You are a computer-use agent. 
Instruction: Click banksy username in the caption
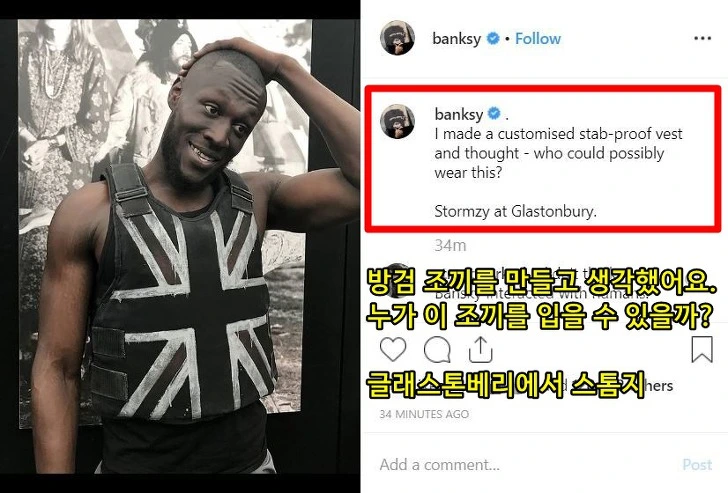[459, 114]
